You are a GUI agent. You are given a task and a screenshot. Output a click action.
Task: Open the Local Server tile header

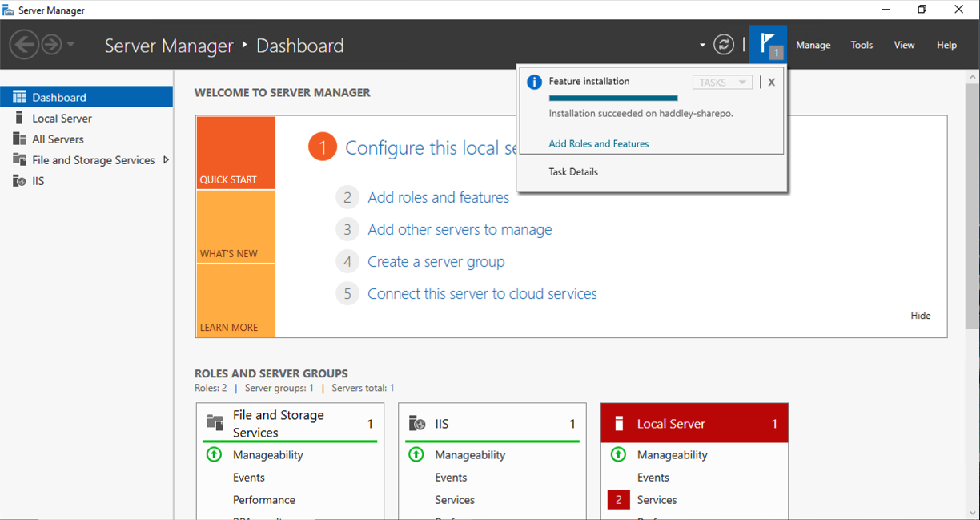click(x=694, y=423)
